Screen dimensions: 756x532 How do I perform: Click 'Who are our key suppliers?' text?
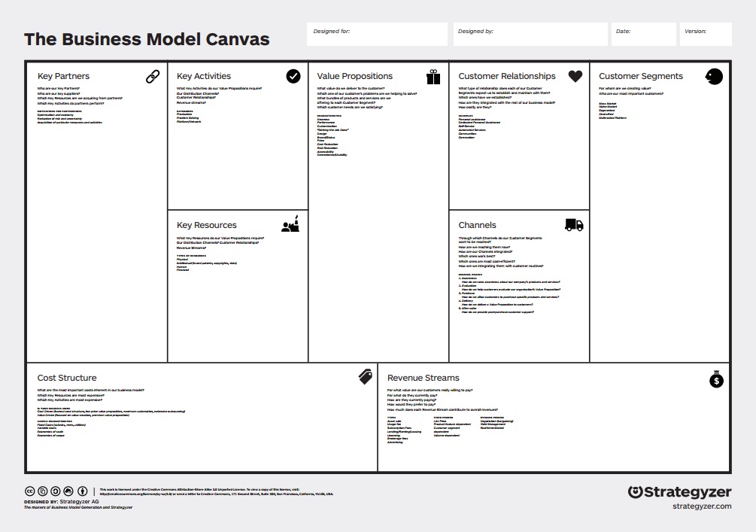point(59,93)
